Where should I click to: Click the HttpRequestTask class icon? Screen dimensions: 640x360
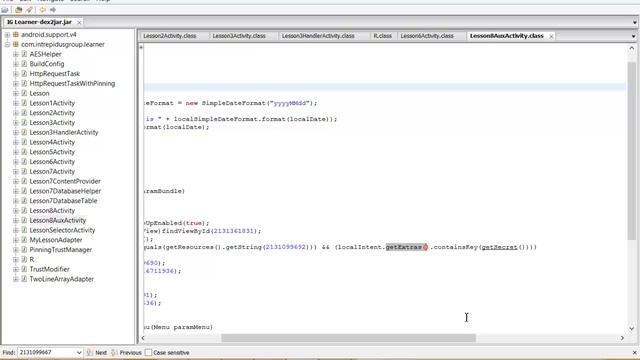[x=24, y=74]
